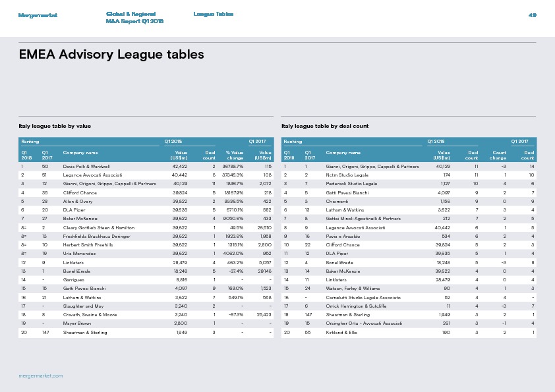Select the Pedersoli Studio Legale row

click(409, 184)
